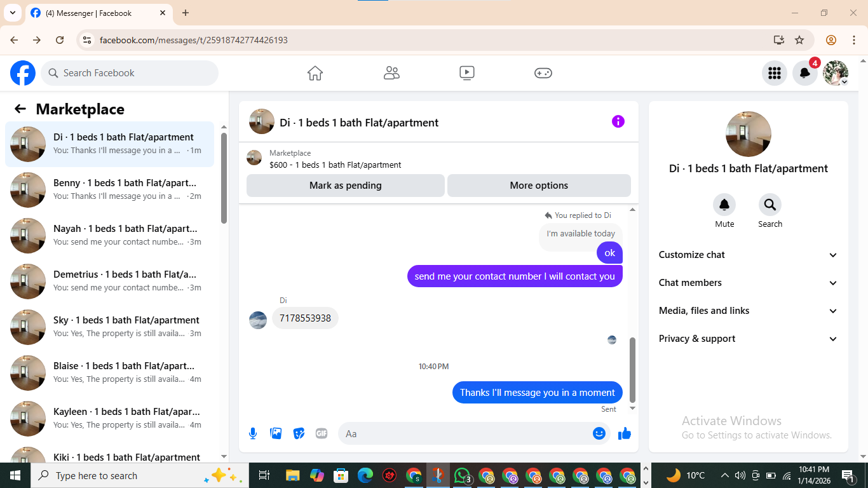
Task: Open the Friends icon in top navigation
Action: pos(391,73)
